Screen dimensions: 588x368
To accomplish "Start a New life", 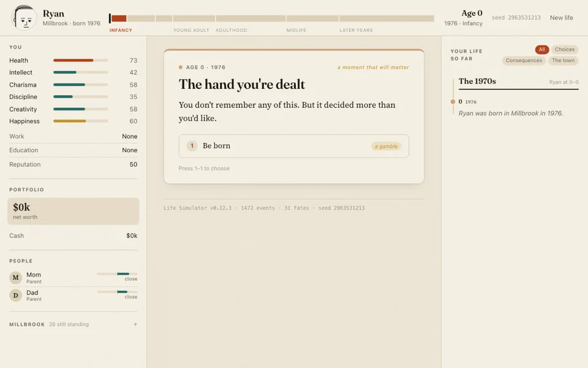I will 561,18.
